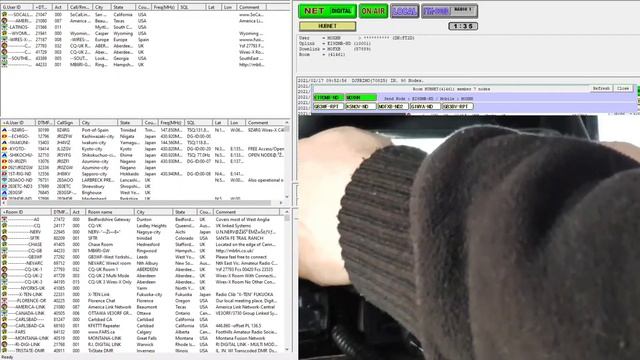Click the LOCAL indicator button

pos(404,11)
